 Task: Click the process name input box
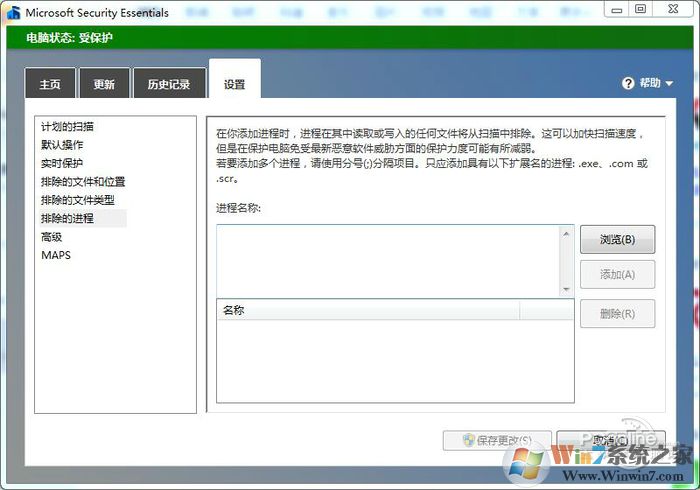tap(388, 261)
